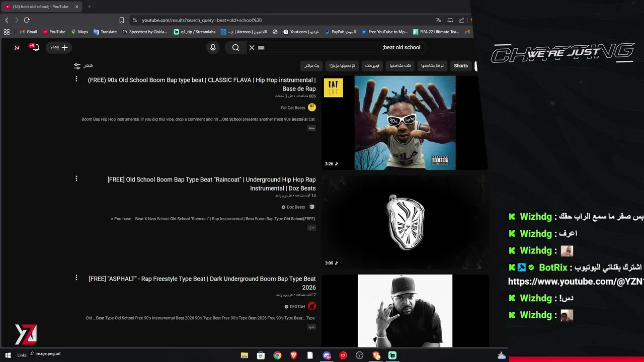The image size is (644, 362).
Task: Click the magnifier search button
Action: 235,47
